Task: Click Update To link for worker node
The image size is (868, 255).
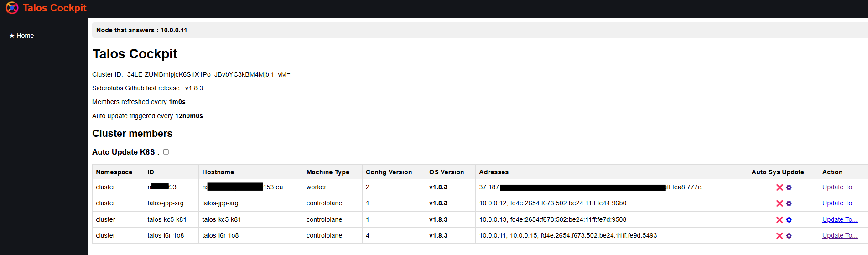Action: tap(840, 187)
